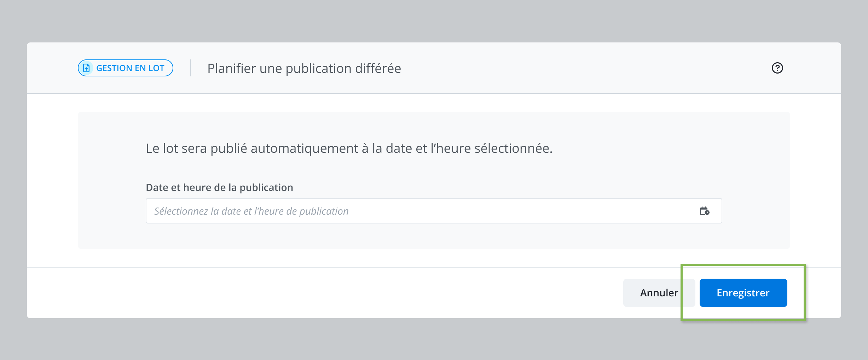Viewport: 868px width, 360px height.
Task: Focus the publication date and time field
Action: tap(434, 211)
